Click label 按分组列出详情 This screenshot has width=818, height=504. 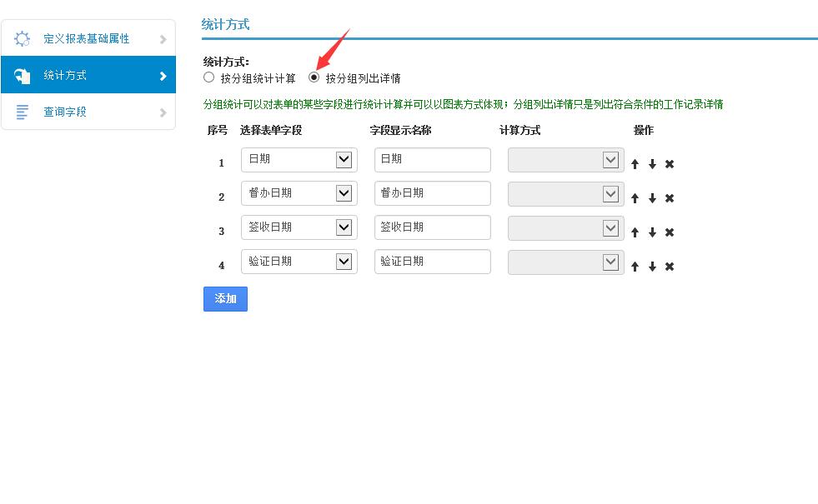point(363,78)
